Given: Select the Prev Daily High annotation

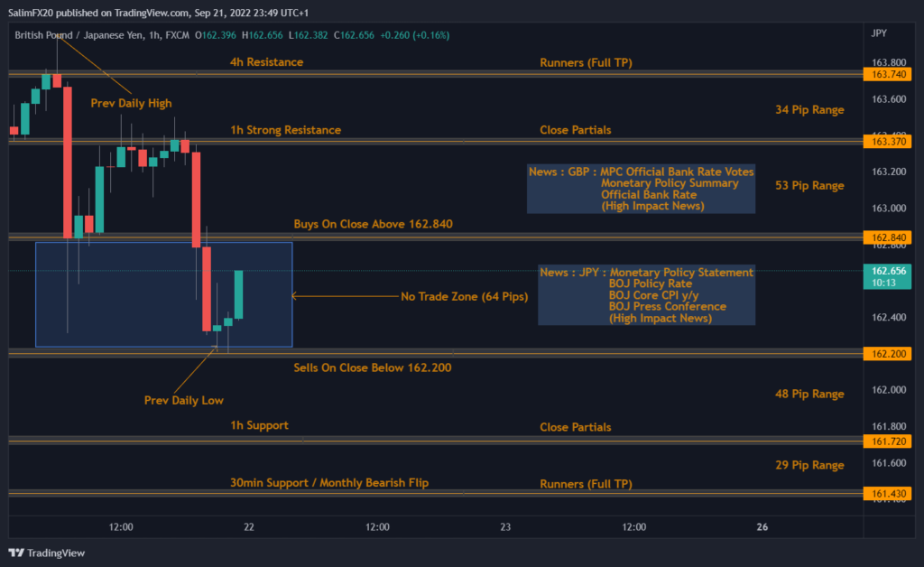Looking at the screenshot, I should pyautogui.click(x=131, y=103).
